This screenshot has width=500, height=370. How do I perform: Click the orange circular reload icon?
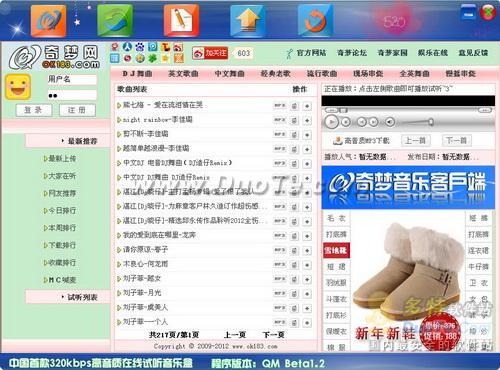(x=315, y=20)
